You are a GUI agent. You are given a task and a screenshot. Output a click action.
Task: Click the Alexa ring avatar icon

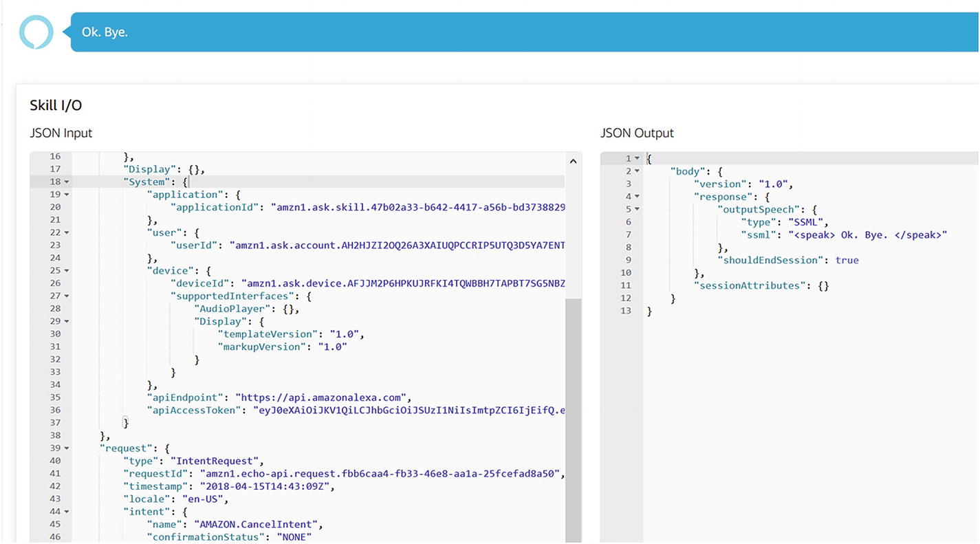click(36, 32)
